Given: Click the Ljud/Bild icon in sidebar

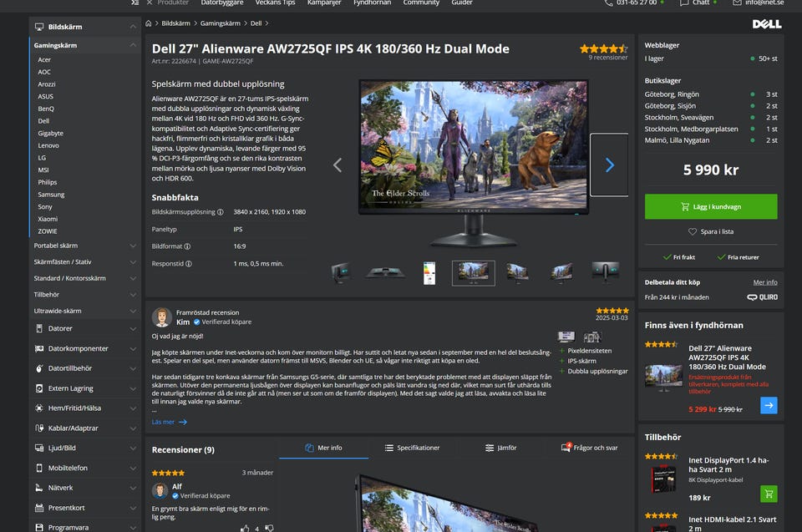Looking at the screenshot, I should (x=39, y=448).
